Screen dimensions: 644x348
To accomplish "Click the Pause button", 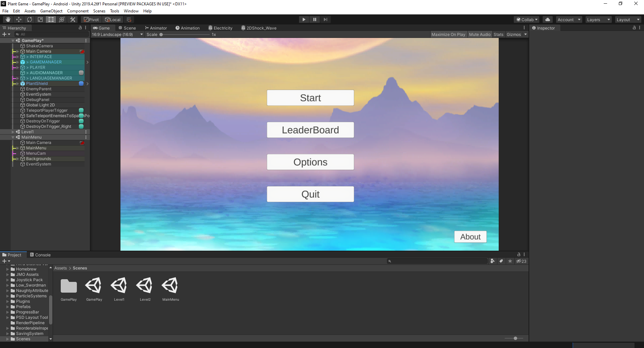I will coord(314,19).
